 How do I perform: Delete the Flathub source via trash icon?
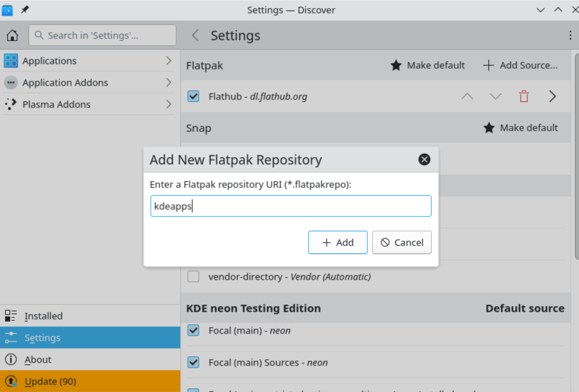524,96
